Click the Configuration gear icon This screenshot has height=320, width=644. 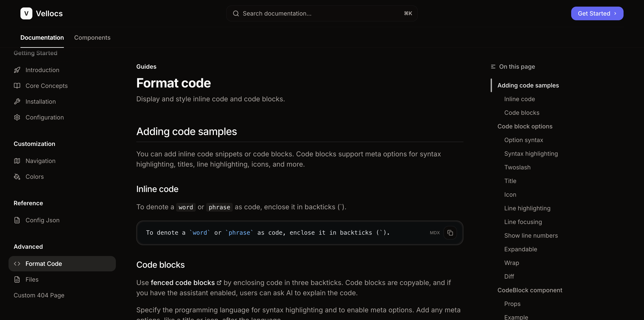[x=17, y=117]
